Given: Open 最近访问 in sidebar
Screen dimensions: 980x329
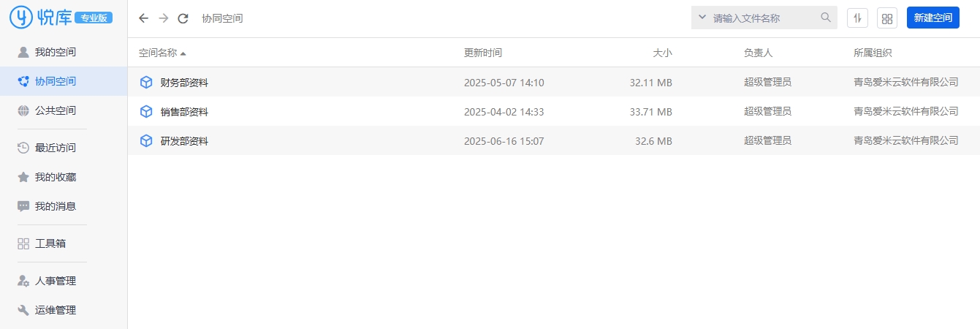Looking at the screenshot, I should coord(56,148).
